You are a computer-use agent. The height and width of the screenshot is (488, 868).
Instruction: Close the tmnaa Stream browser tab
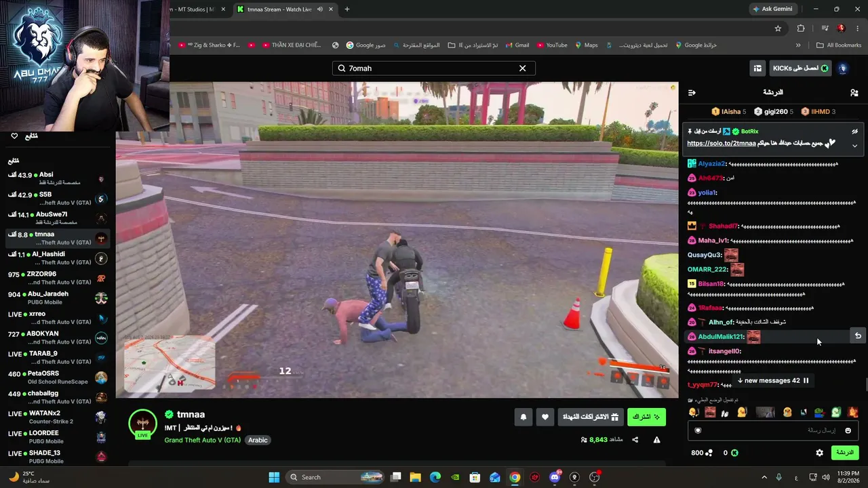[330, 9]
